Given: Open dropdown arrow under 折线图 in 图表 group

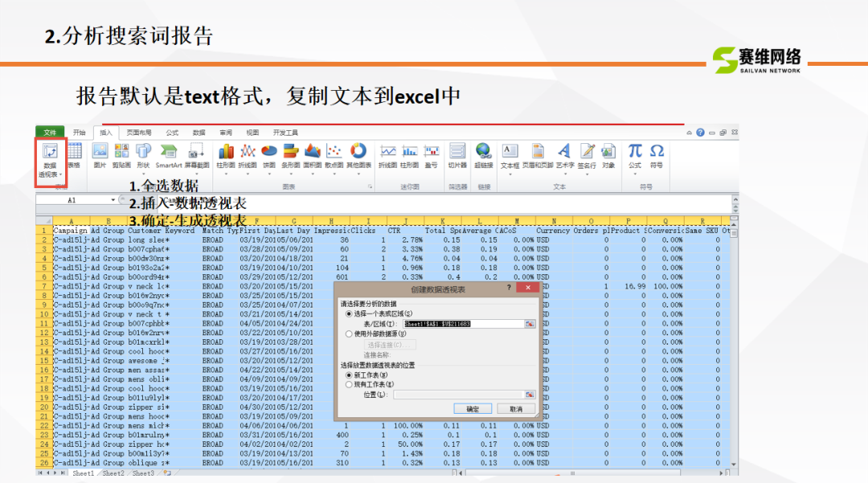Looking at the screenshot, I should (x=248, y=174).
